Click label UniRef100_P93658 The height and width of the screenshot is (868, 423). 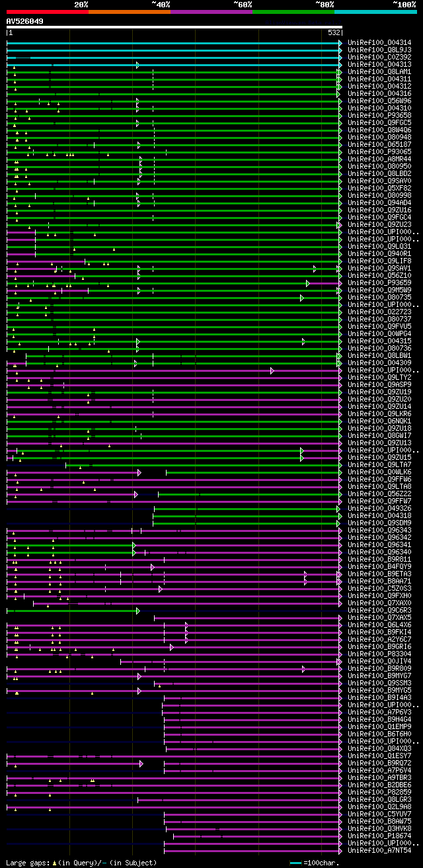pos(379,116)
